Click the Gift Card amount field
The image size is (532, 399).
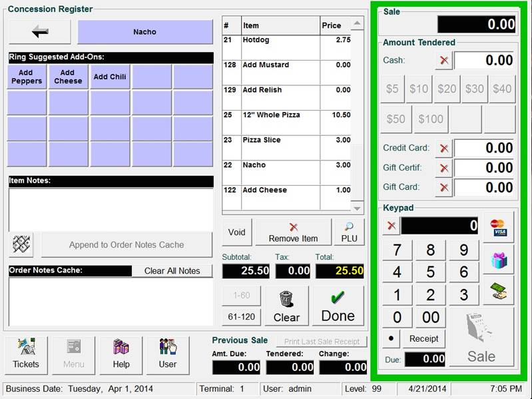click(485, 187)
